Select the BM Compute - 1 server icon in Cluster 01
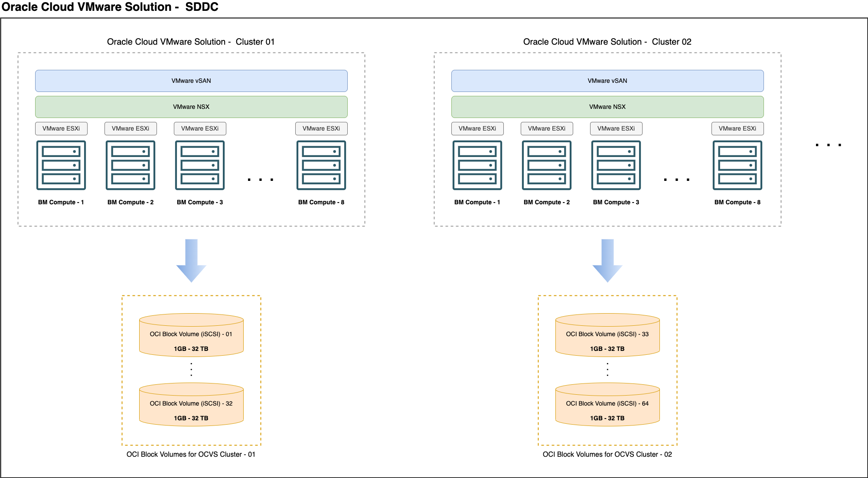 click(61, 165)
